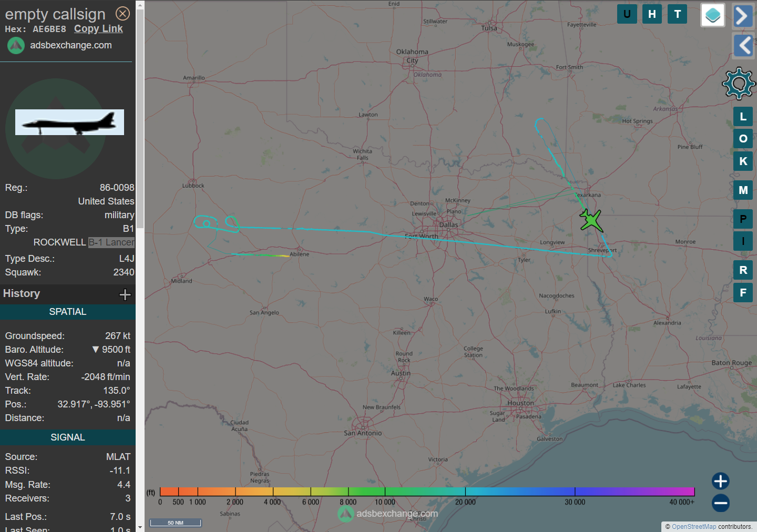Zoom out with the minus button

[x=720, y=503]
